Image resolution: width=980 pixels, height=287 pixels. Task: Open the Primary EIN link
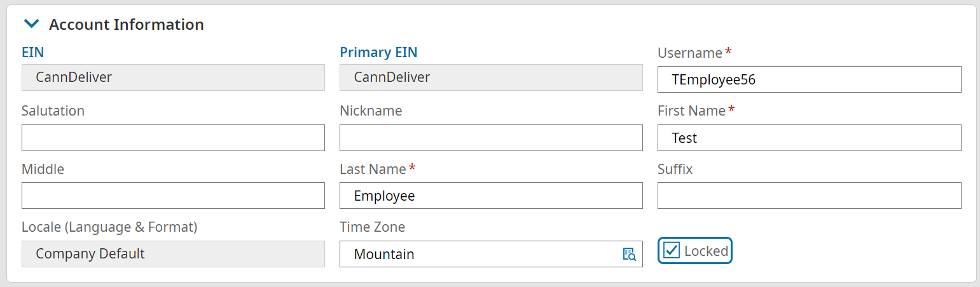378,52
